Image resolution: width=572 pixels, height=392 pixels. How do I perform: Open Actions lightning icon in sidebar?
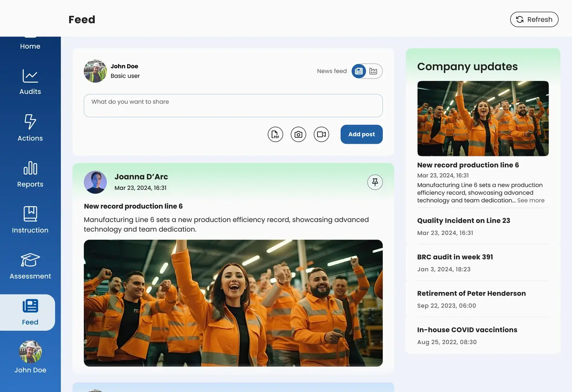tap(30, 128)
